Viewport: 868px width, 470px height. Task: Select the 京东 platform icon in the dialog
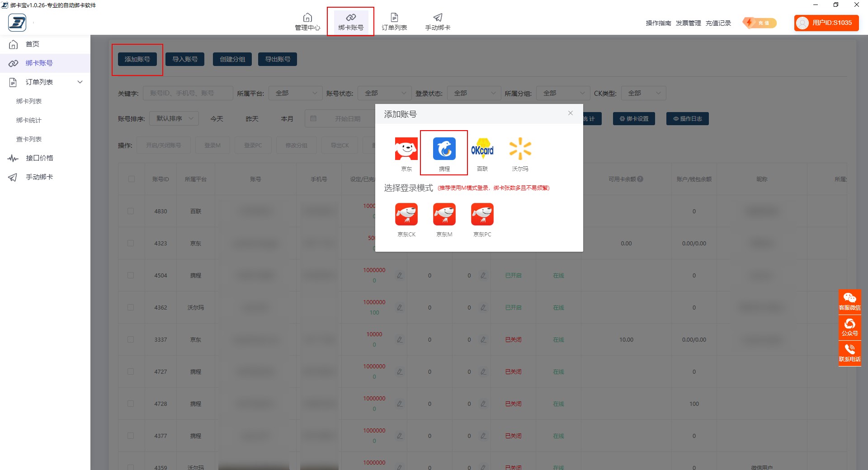click(x=406, y=149)
